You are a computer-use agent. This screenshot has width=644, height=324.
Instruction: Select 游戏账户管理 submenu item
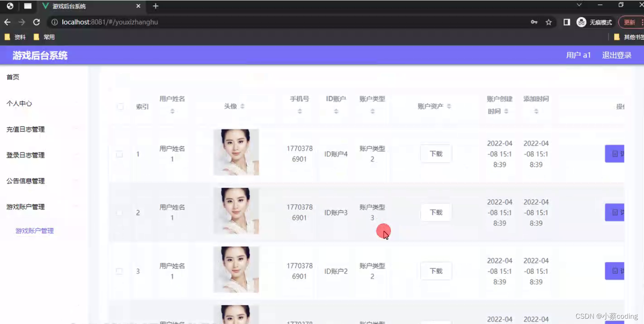click(x=35, y=231)
